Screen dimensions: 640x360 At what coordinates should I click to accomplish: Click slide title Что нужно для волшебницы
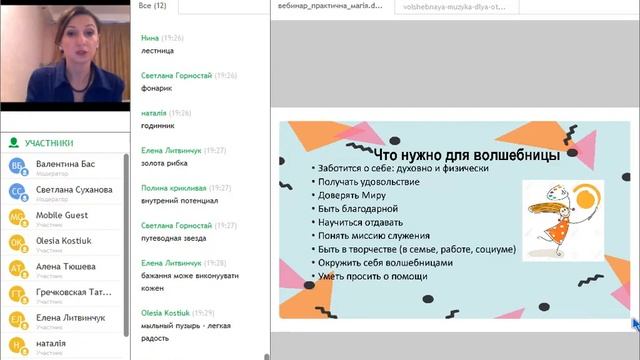[467, 156]
